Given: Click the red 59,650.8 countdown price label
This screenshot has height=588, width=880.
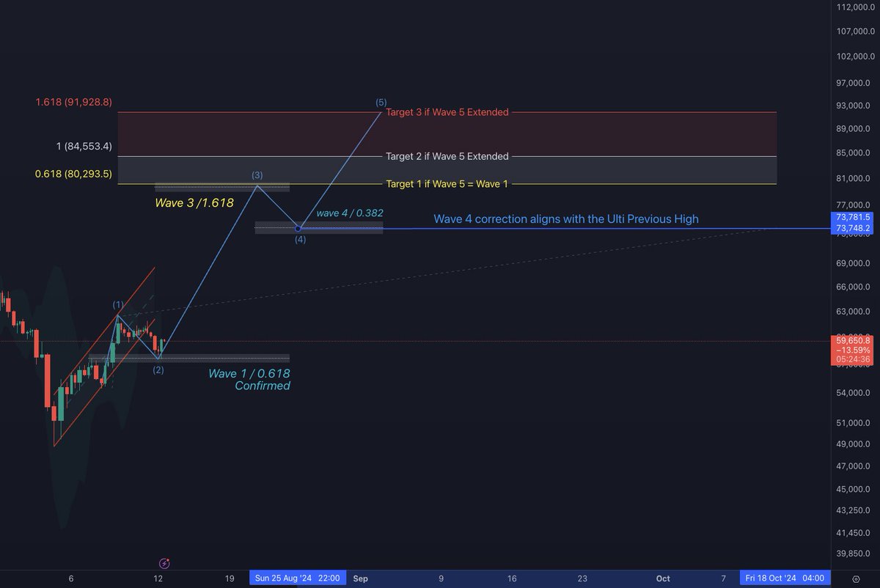Looking at the screenshot, I should pyautogui.click(x=853, y=350).
